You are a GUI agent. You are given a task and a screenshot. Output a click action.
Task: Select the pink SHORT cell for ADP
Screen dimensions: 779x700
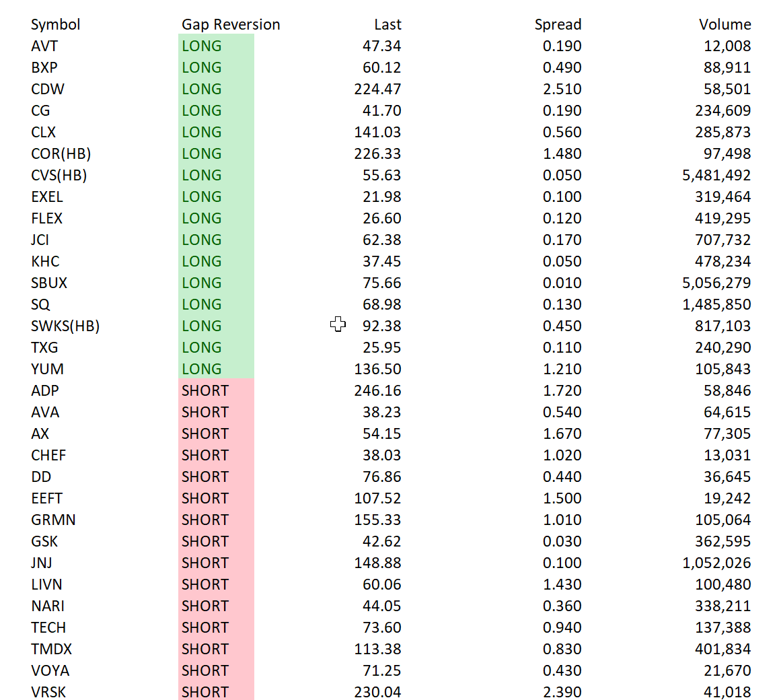pos(216,390)
